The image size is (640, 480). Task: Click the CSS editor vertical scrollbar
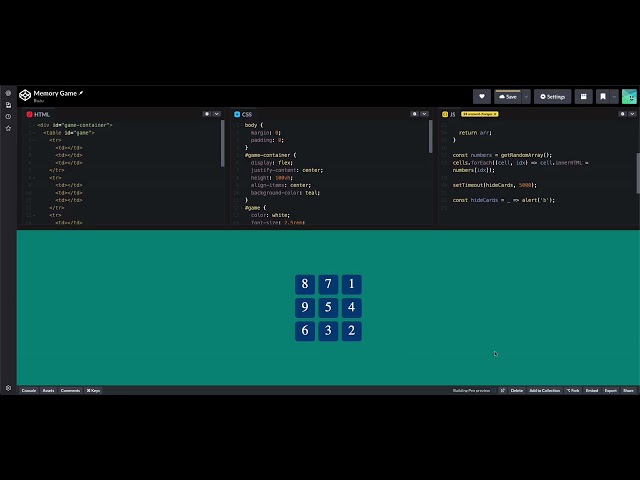click(x=431, y=136)
